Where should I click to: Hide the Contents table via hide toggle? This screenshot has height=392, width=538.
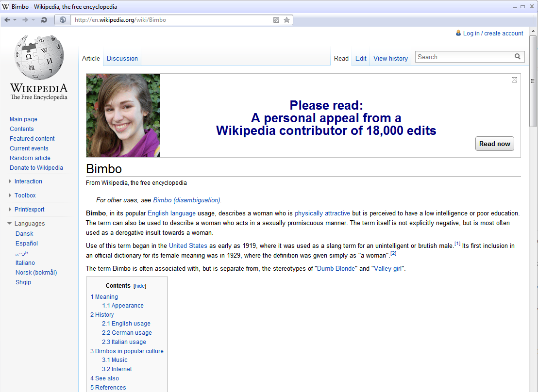pyautogui.click(x=140, y=286)
